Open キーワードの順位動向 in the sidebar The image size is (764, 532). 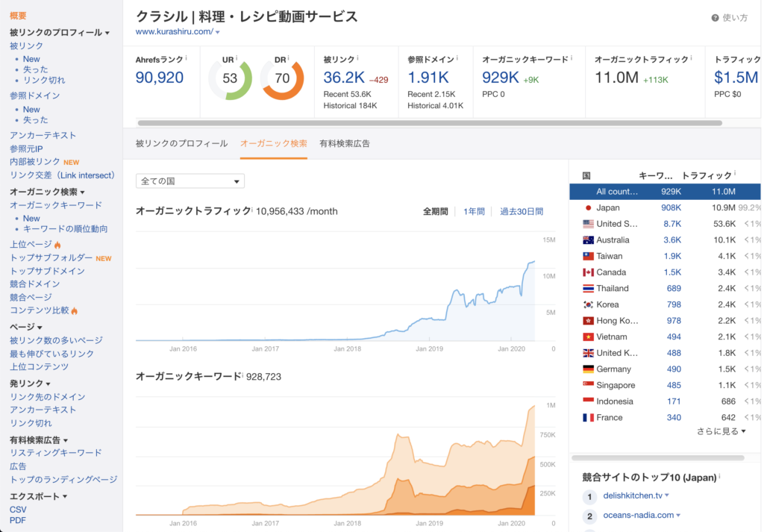click(66, 229)
